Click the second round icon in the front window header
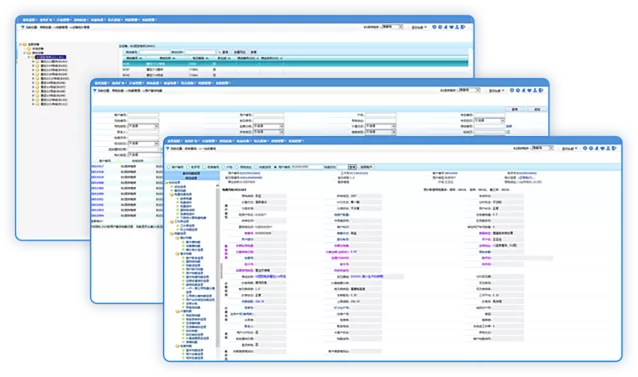Image resolution: width=638 pixels, height=377 pixels. (591, 148)
